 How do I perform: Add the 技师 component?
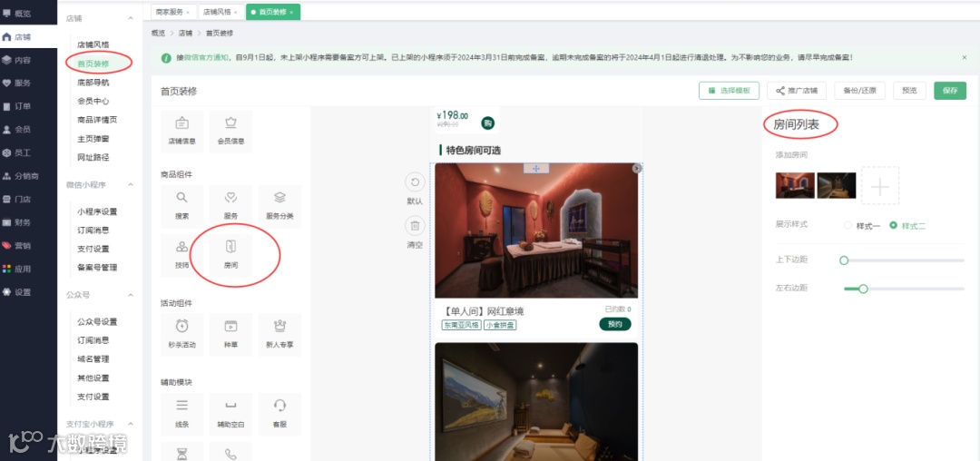[181, 255]
